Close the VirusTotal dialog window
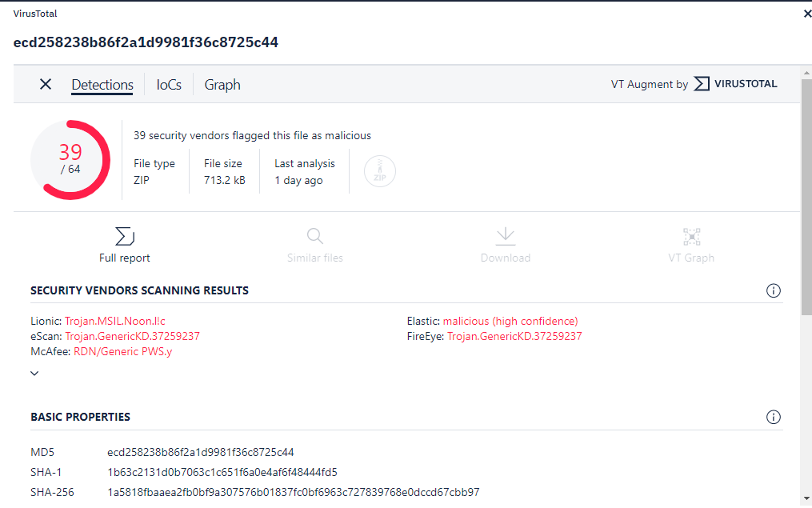Screen dimensions: 812x508 pyautogui.click(x=807, y=14)
